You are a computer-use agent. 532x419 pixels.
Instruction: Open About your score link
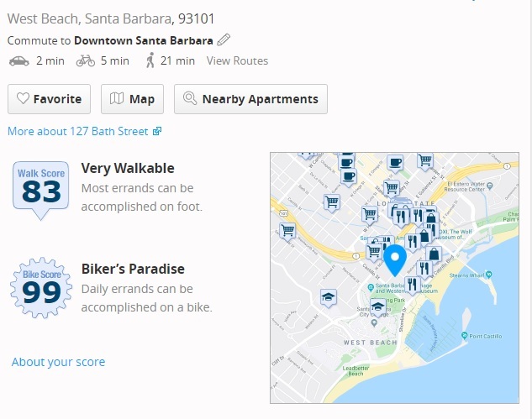58,362
